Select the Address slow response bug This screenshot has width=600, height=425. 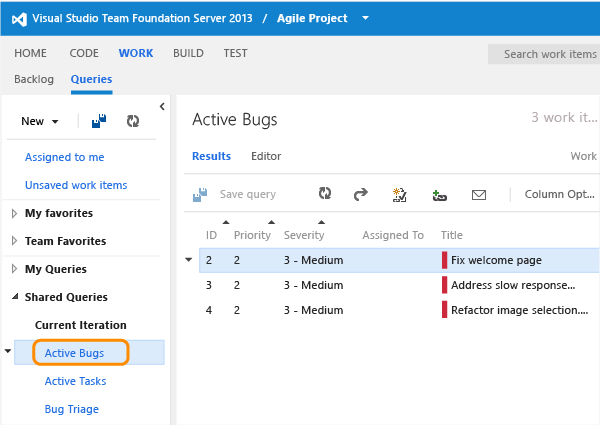pyautogui.click(x=399, y=285)
